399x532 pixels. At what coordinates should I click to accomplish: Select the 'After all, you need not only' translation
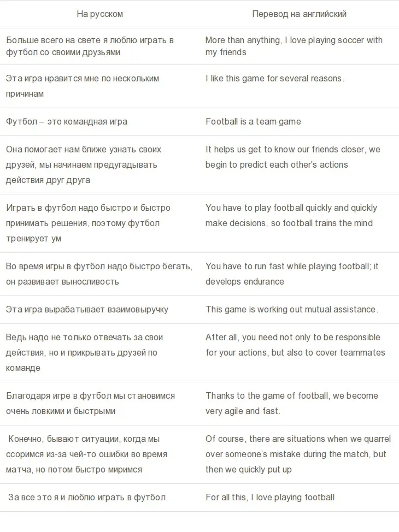295,345
